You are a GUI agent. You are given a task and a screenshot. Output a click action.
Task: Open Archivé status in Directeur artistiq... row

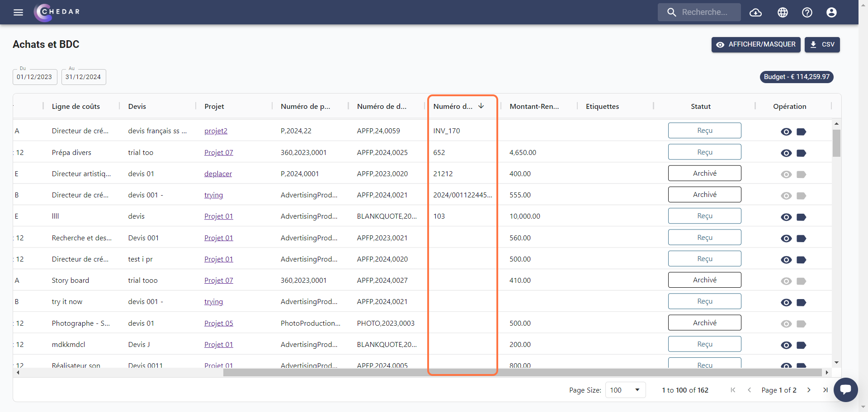[x=705, y=173]
